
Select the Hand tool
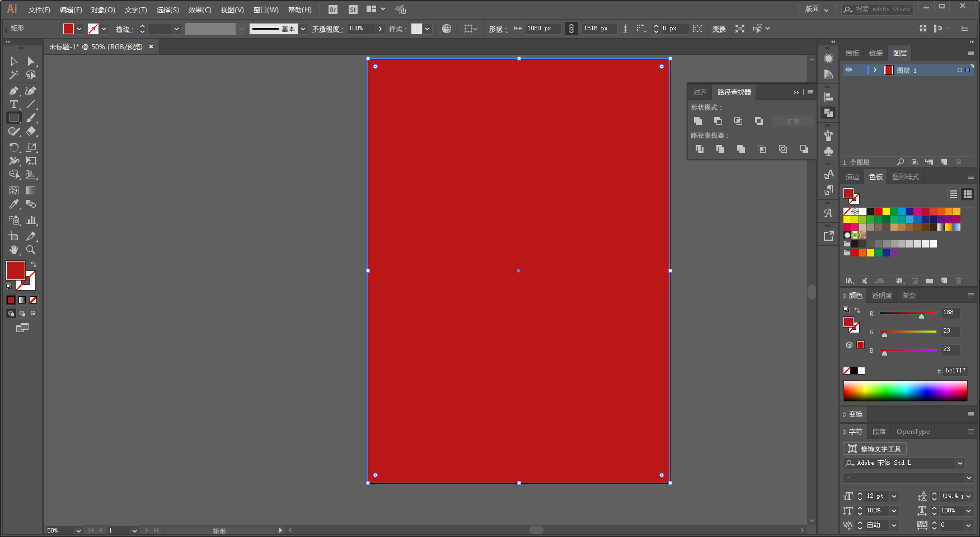click(14, 250)
